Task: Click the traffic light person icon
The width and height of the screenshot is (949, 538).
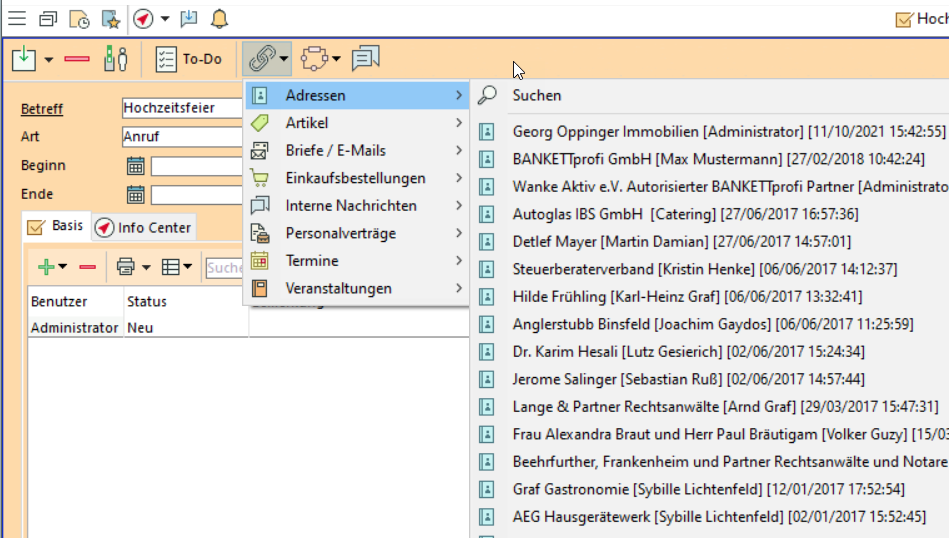Action: tap(116, 59)
